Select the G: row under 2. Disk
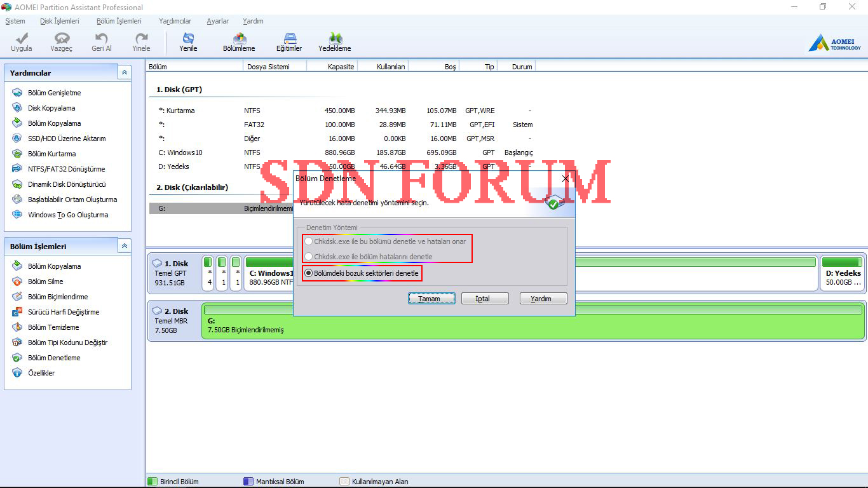This screenshot has height=488, width=868. tap(221, 208)
